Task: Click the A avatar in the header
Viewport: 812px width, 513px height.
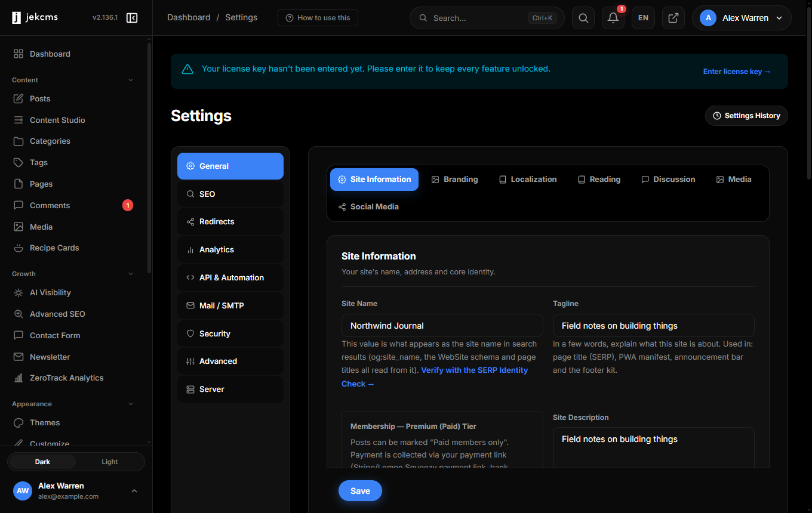Action: pos(708,18)
